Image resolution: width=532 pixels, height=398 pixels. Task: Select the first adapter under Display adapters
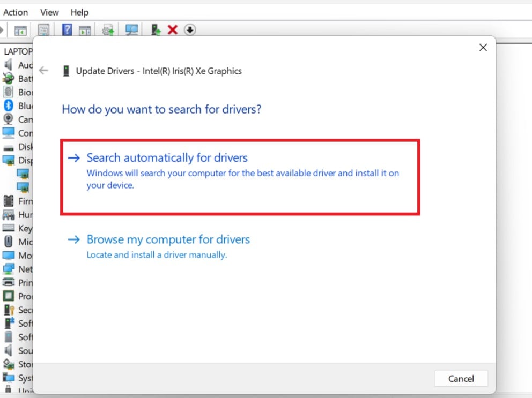point(24,174)
